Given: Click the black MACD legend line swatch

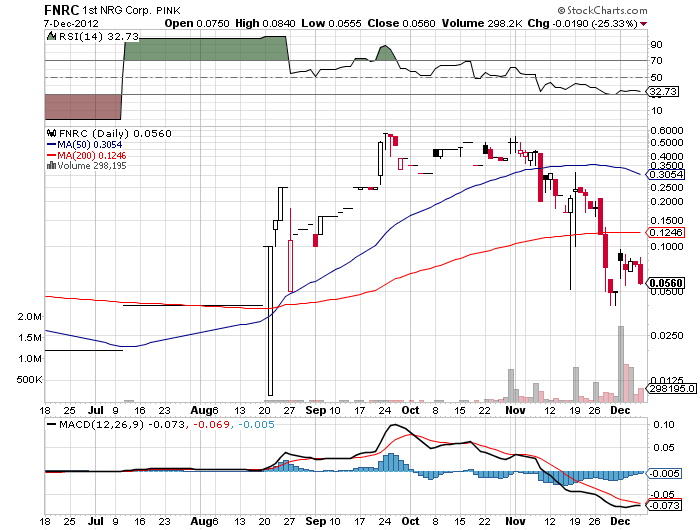Looking at the screenshot, I should click(51, 424).
